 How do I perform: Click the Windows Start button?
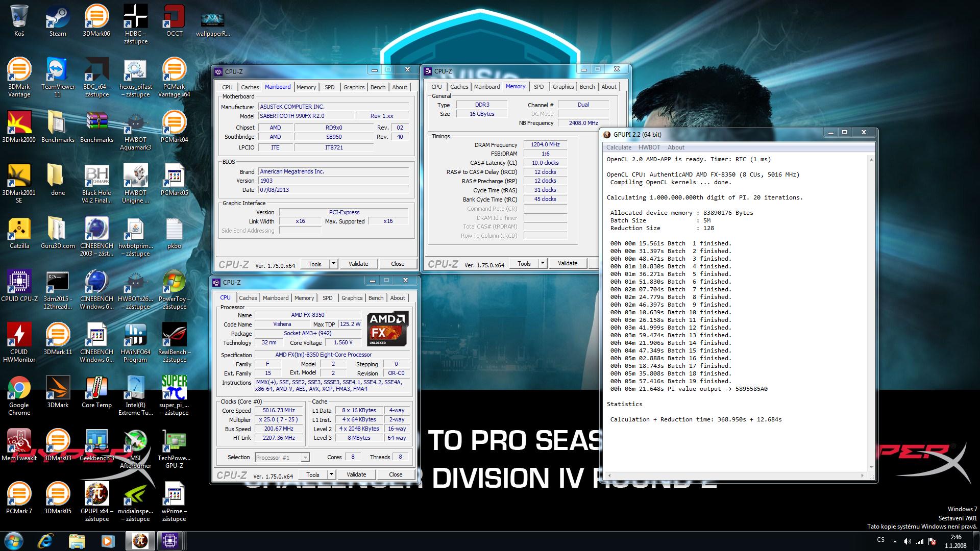[13, 541]
